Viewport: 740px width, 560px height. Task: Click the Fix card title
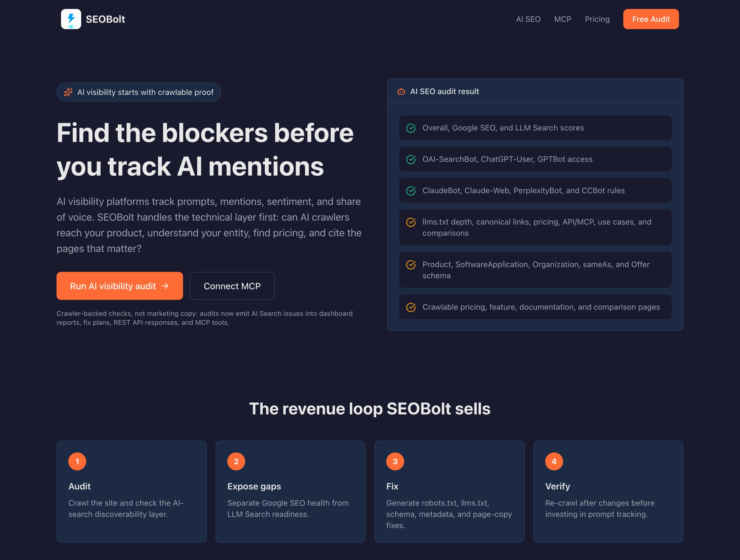click(392, 486)
